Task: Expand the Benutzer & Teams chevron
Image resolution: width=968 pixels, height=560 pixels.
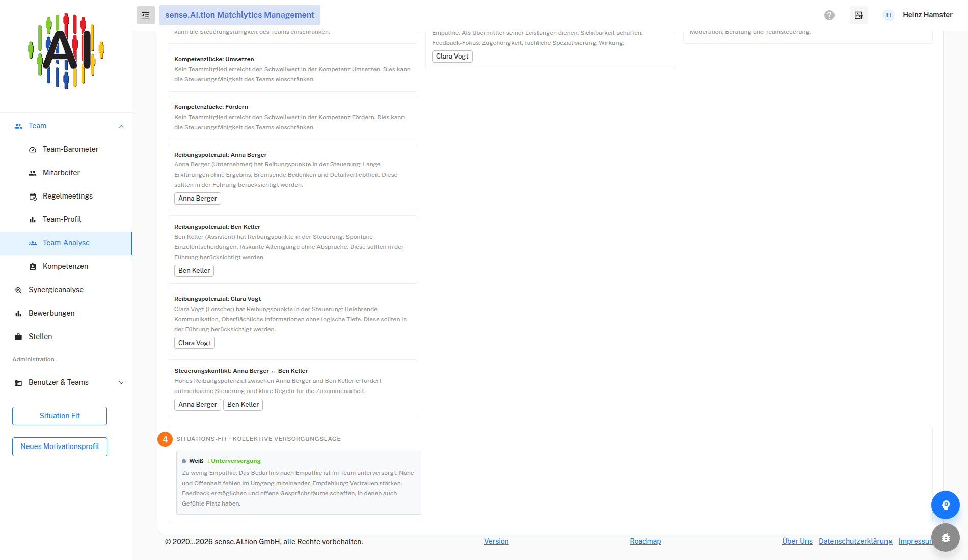Action: pos(121,383)
